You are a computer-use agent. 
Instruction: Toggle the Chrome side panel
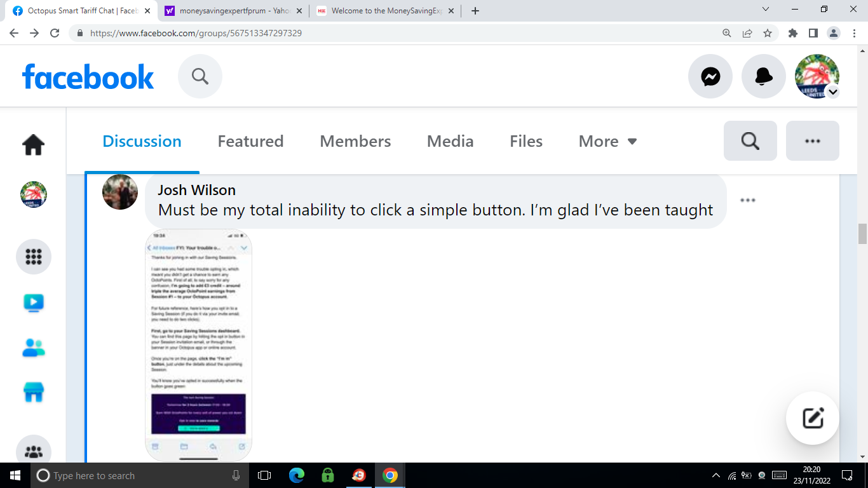tap(813, 33)
